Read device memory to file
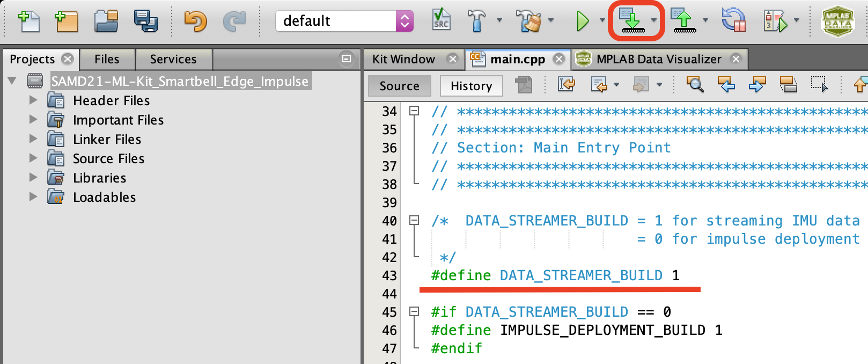This screenshot has width=868, height=364. click(x=684, y=20)
